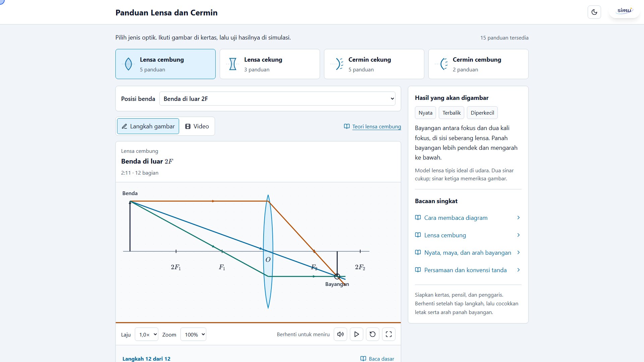Click the book icon beside Persamaan dan konvensi tanda
644x362 pixels.
click(x=418, y=270)
